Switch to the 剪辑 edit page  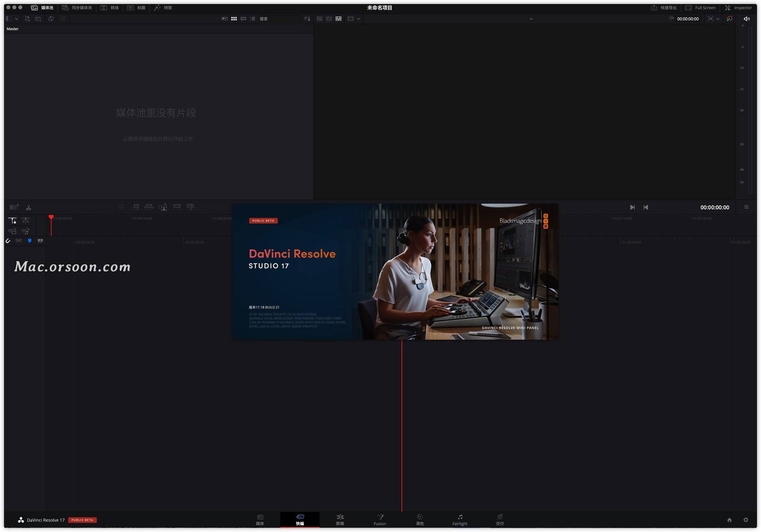tap(340, 520)
